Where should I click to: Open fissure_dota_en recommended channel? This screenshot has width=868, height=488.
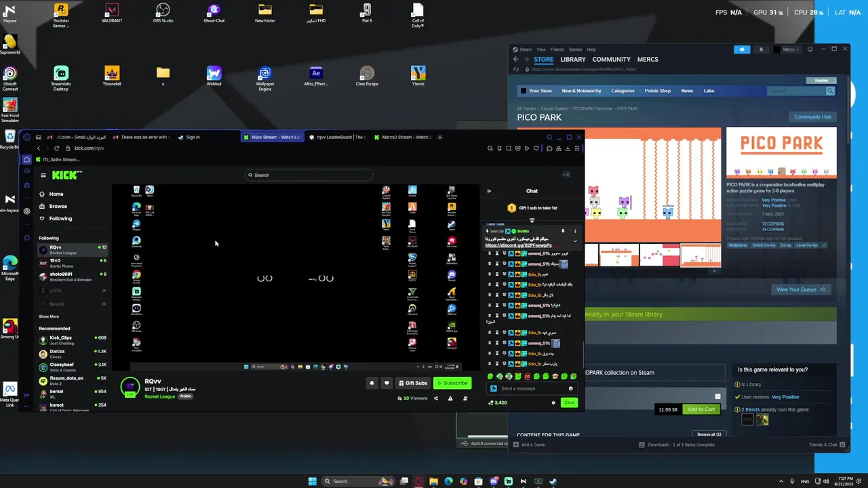point(73,381)
